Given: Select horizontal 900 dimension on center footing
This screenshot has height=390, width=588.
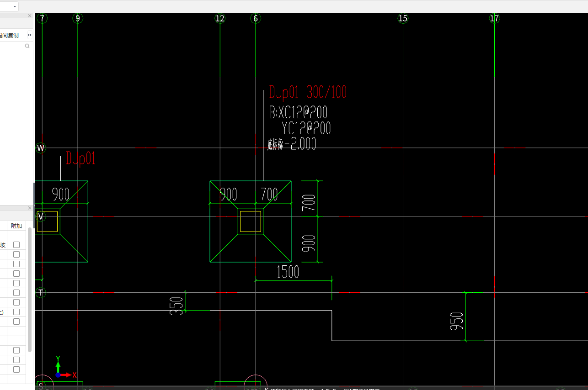Looking at the screenshot, I should point(229,195).
